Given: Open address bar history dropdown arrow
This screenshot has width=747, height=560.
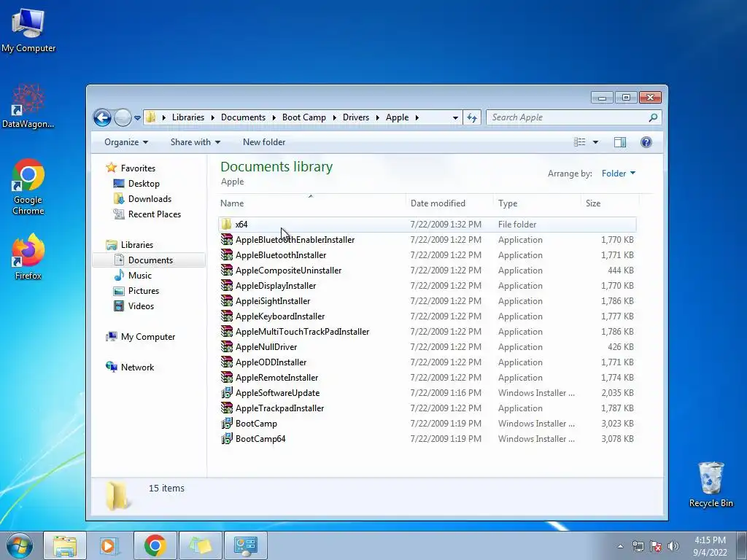Looking at the screenshot, I should coord(455,117).
